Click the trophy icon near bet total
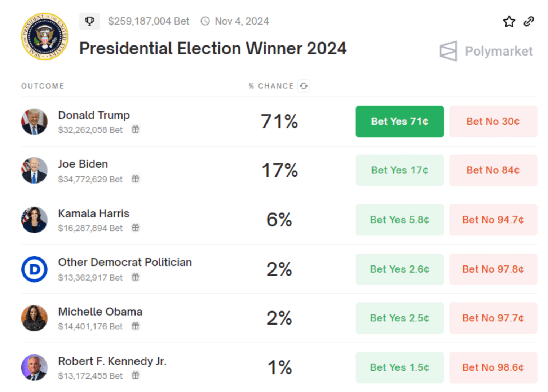This screenshot has height=392, width=548. point(89,21)
